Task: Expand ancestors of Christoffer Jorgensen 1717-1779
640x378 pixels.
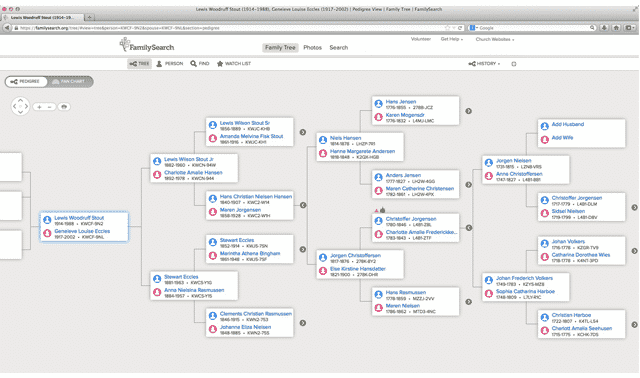Action: (x=635, y=207)
